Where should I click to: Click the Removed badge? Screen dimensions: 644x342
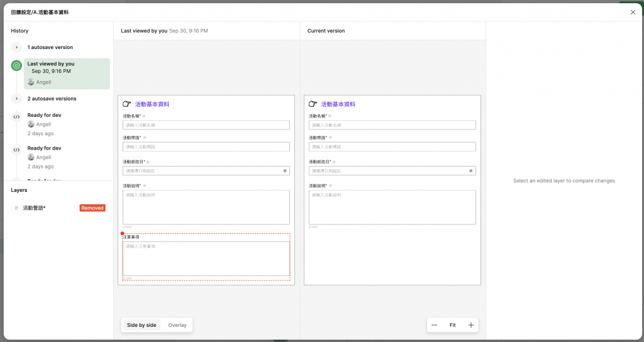coord(92,208)
